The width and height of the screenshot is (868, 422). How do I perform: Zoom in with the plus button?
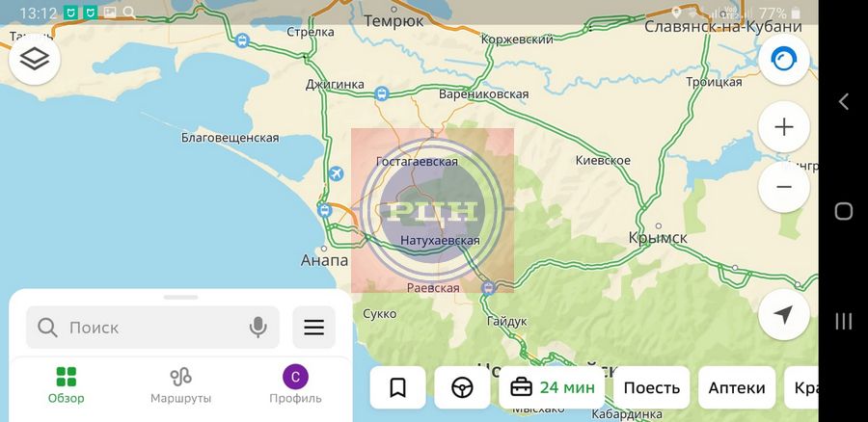click(784, 127)
